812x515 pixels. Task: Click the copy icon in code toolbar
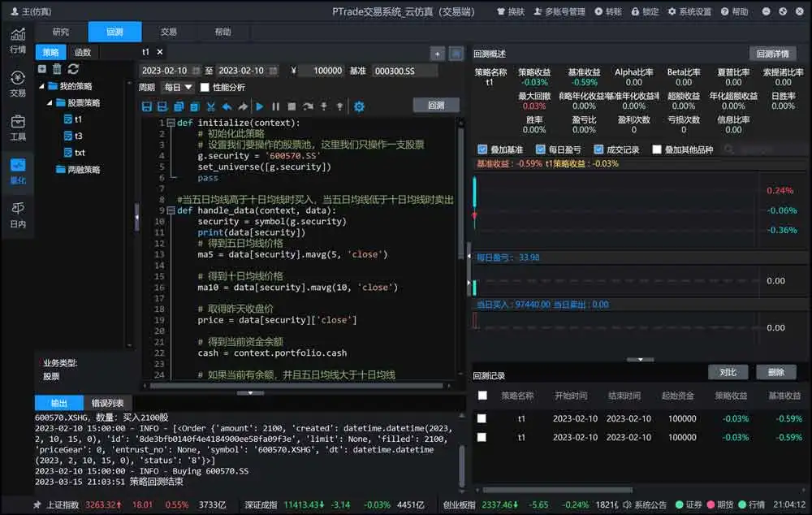point(179,106)
